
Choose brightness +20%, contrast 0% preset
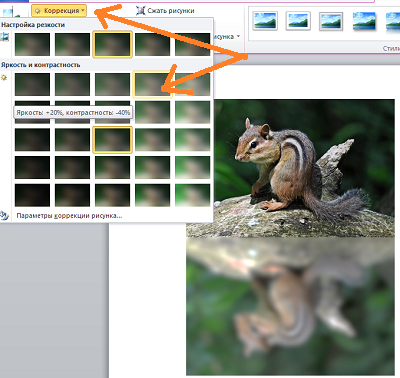[152, 140]
